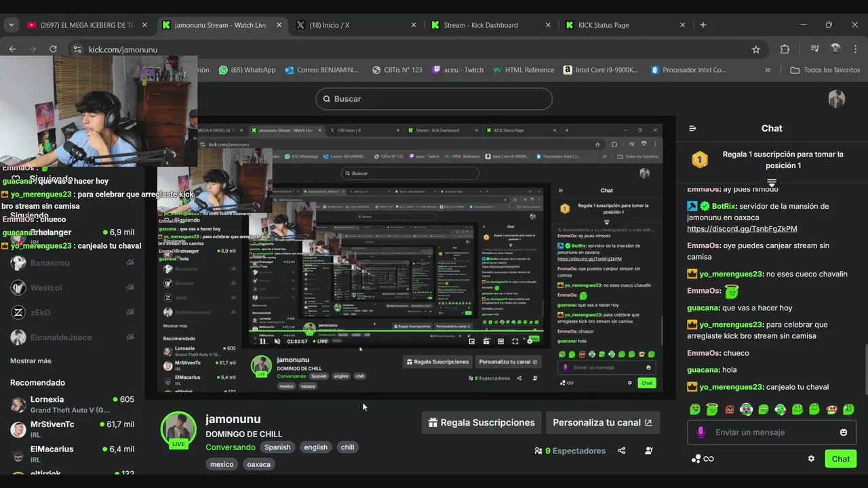Viewport: 868px width, 488px height.
Task: Open recommended channel ElMacarius
Action: coord(72,453)
